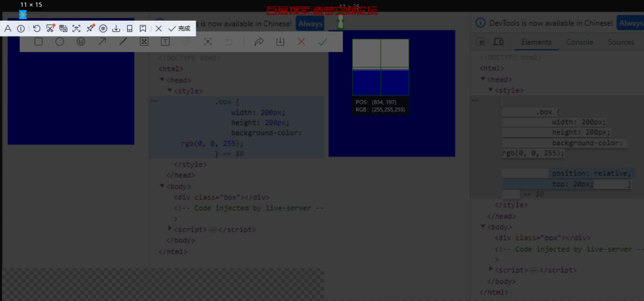
Task: Collapse style node under the Elements tab
Action: point(491,89)
